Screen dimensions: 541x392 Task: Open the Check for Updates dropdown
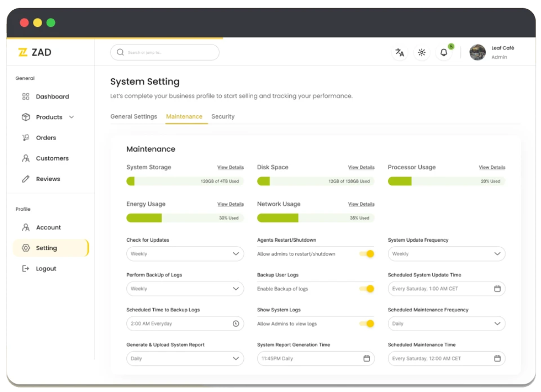tap(185, 254)
